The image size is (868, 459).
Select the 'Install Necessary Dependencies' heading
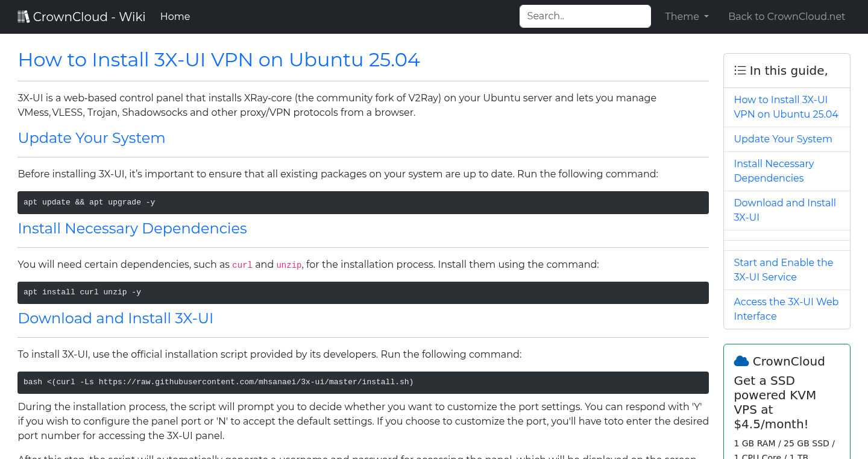click(x=132, y=229)
